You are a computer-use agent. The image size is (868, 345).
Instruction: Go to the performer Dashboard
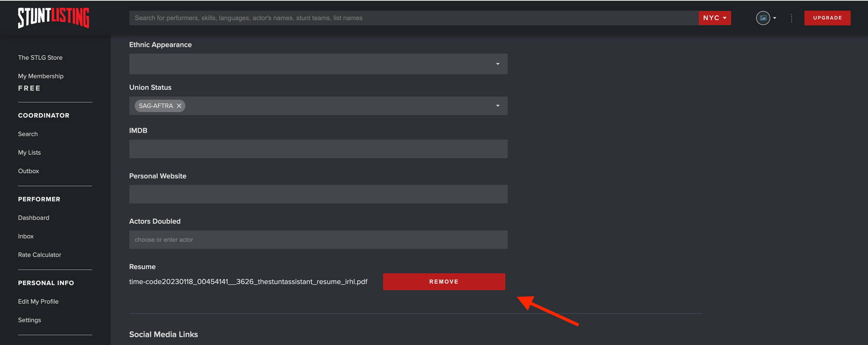(33, 218)
